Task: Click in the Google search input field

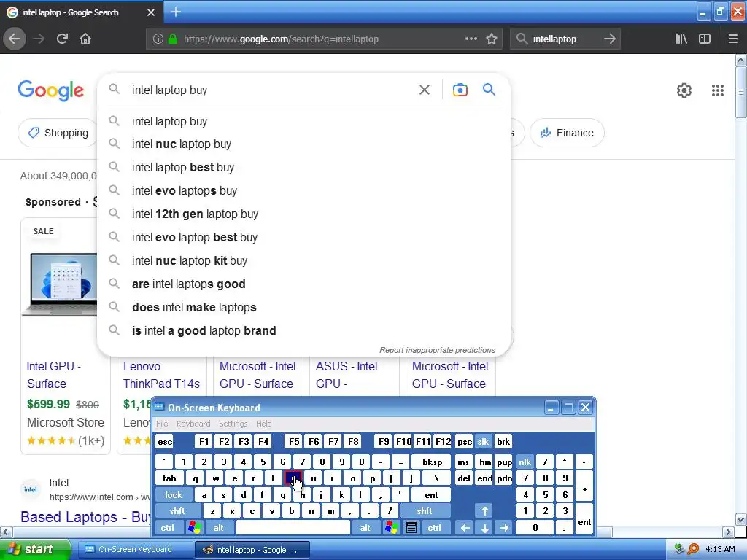Action: point(271,90)
